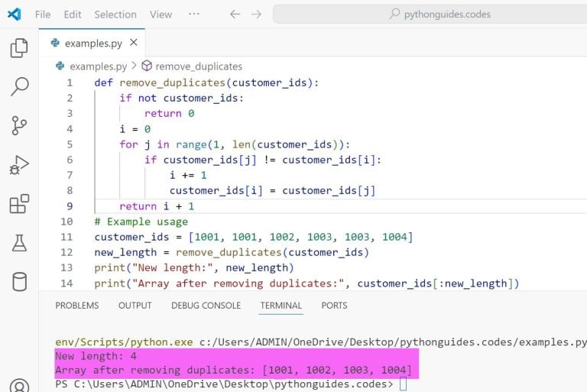Open the Search view in activity bar
Viewport: 587px width, 392px height.
19,86
